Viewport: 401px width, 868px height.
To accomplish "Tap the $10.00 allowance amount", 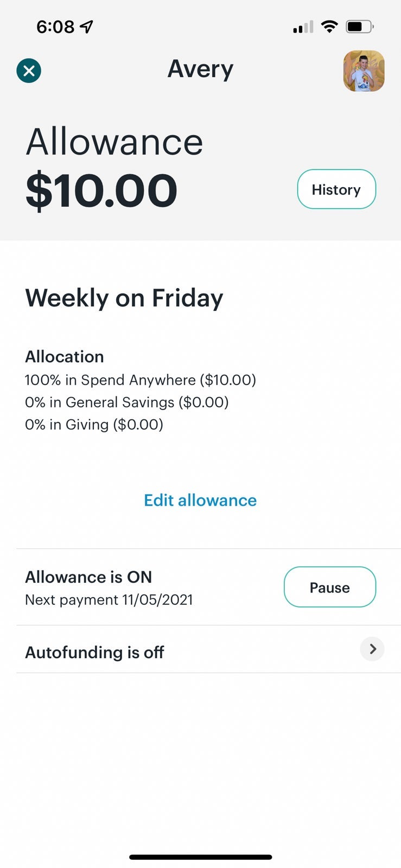I will click(101, 191).
